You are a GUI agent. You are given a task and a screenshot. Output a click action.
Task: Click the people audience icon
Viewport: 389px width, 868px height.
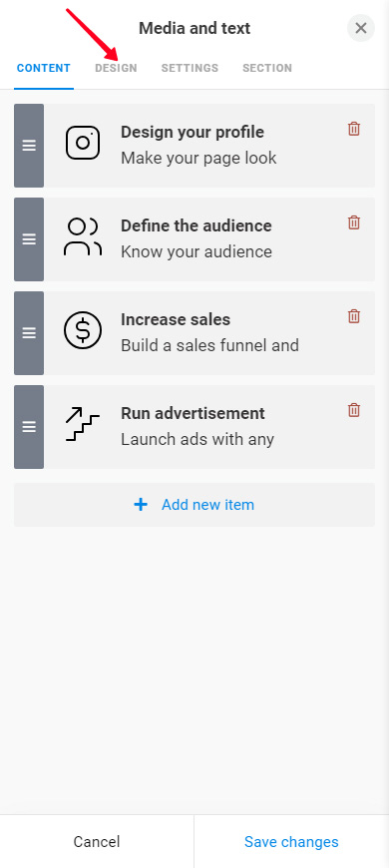click(83, 236)
